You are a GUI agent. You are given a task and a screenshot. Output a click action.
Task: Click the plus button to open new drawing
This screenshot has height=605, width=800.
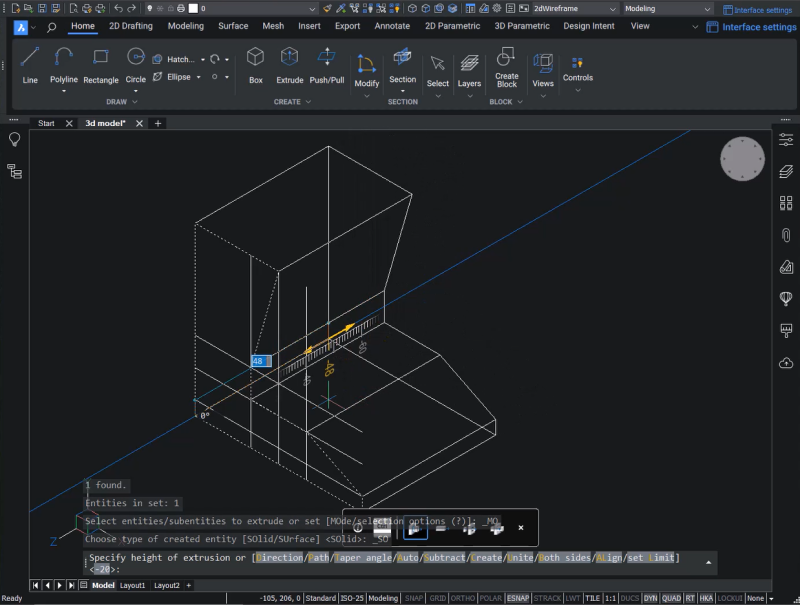(x=158, y=123)
